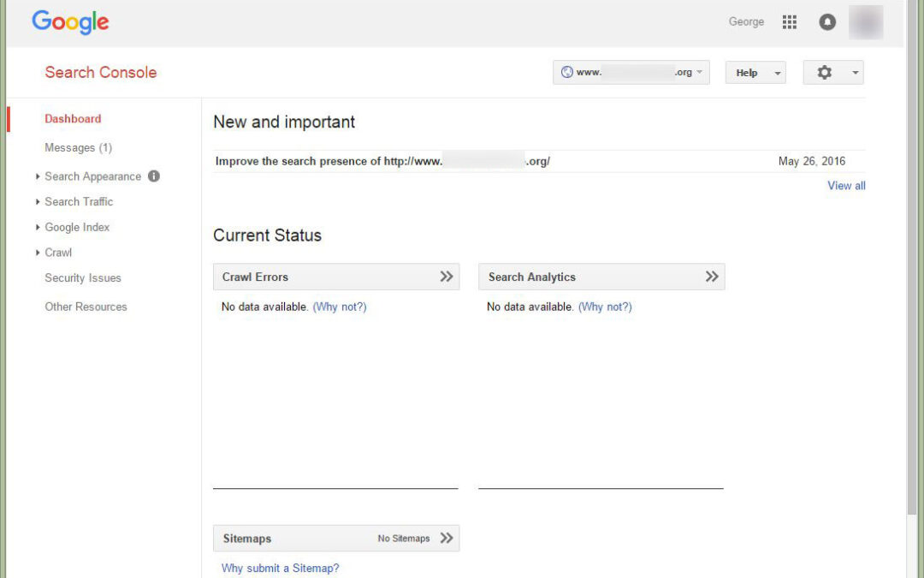This screenshot has height=578, width=924.
Task: Click 'Why submit a Sitemap?' link
Action: pos(281,568)
